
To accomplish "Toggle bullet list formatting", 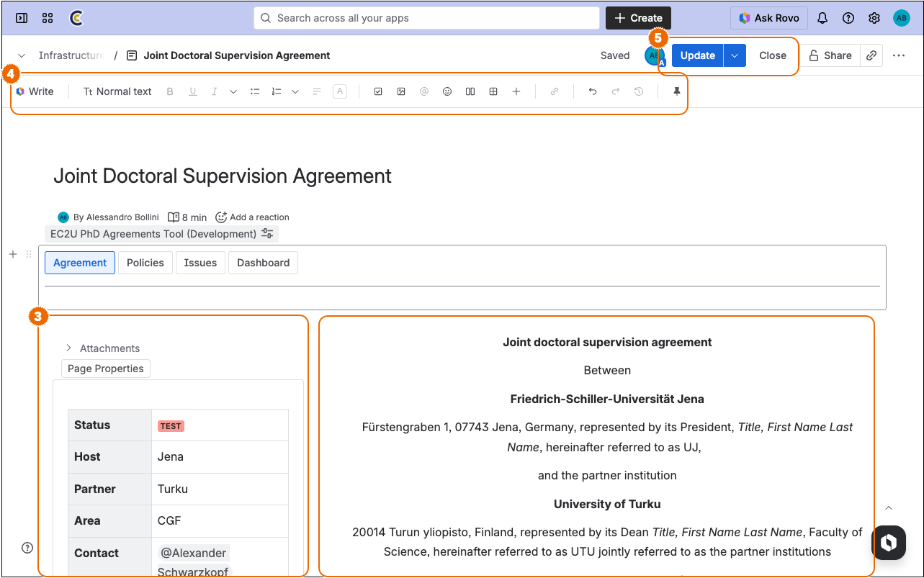I will [x=254, y=91].
